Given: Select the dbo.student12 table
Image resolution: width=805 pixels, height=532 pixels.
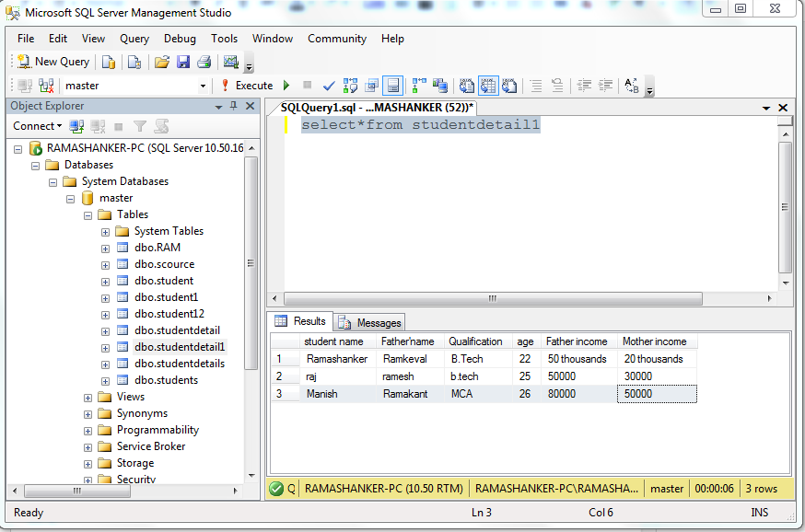Looking at the screenshot, I should 169,314.
